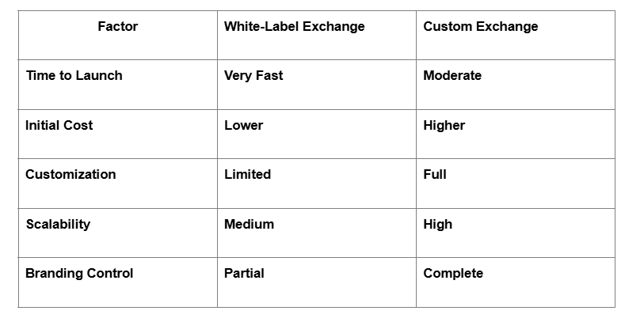The image size is (644, 322).
Task: Click the Moderate cell
Action: [x=452, y=76]
